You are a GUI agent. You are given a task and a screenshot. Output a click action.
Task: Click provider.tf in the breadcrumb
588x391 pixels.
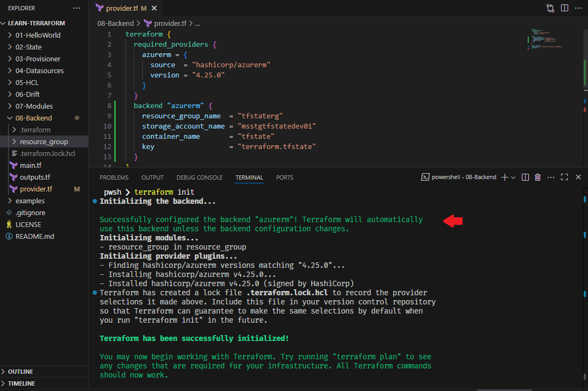point(170,23)
